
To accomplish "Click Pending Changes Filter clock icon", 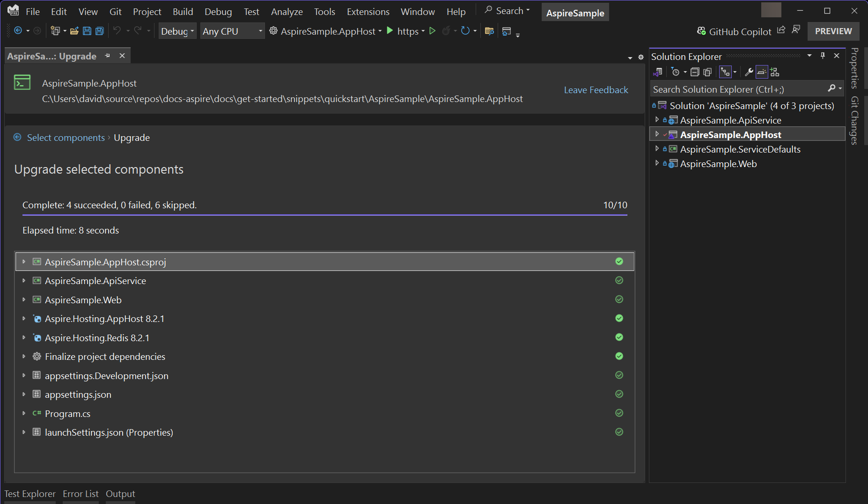I will coord(675,72).
